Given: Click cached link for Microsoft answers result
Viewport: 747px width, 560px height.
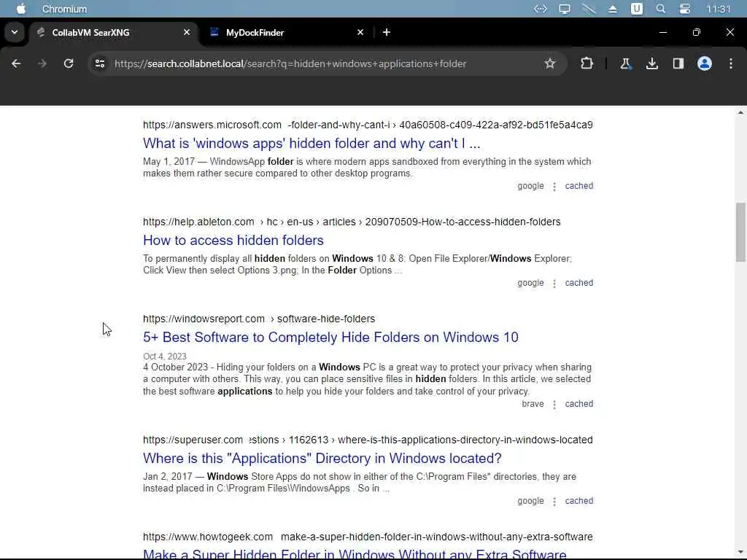Looking at the screenshot, I should point(578,186).
